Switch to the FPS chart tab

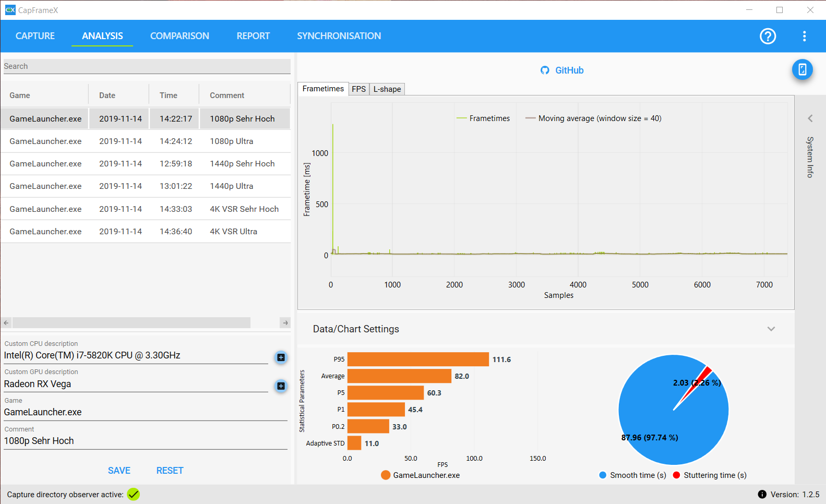point(358,89)
